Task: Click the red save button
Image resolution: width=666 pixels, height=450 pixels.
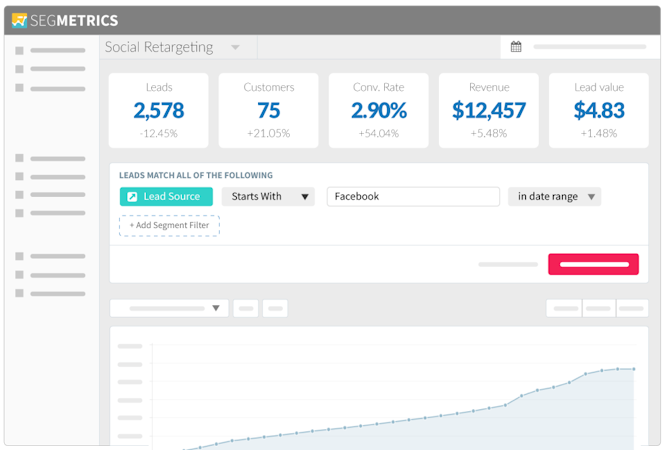Action: tap(593, 264)
